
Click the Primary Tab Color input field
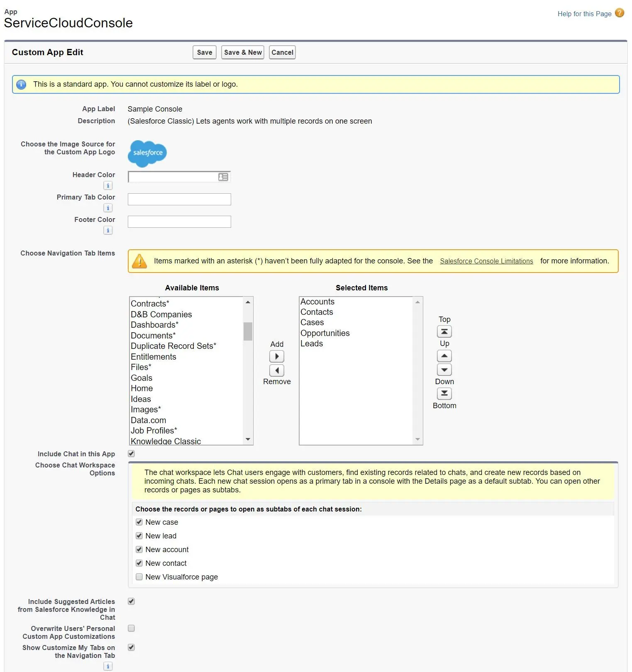179,199
